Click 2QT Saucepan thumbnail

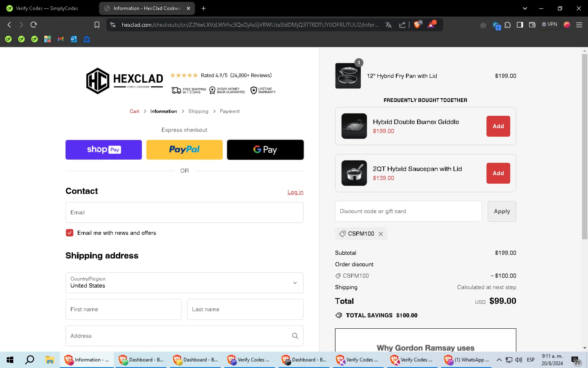354,173
